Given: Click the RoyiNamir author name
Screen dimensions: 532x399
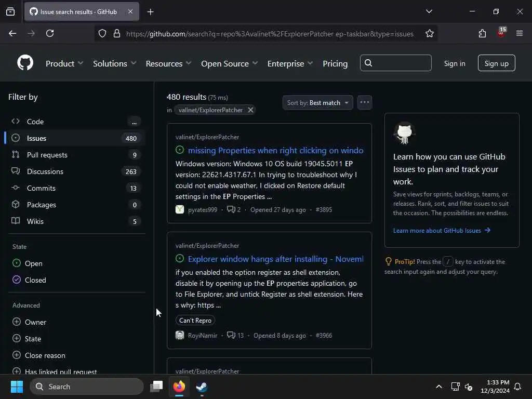Looking at the screenshot, I should 203,335.
